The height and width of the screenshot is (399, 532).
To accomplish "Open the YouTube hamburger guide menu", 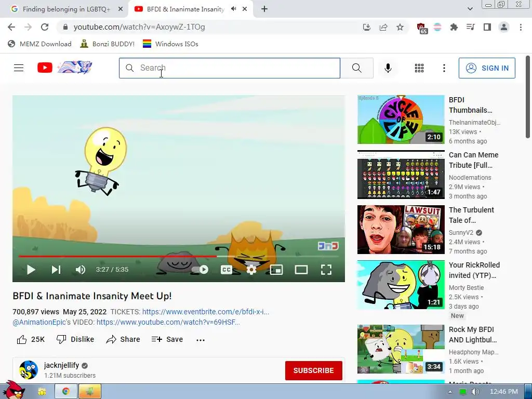I will [x=19, y=68].
